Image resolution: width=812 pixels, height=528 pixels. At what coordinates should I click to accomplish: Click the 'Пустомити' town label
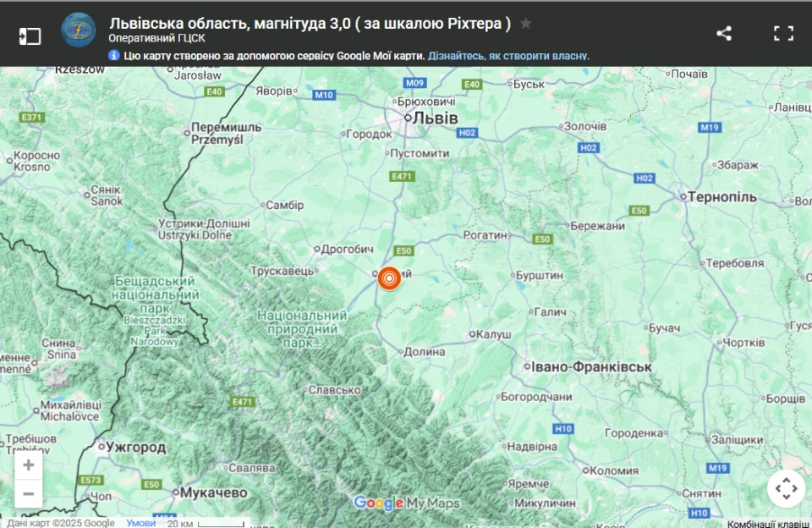tap(420, 153)
